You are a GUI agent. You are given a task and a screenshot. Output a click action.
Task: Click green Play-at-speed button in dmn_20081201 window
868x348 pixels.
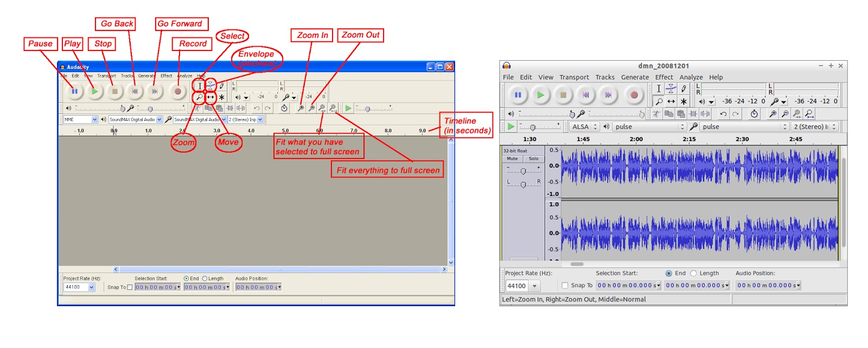[511, 126]
